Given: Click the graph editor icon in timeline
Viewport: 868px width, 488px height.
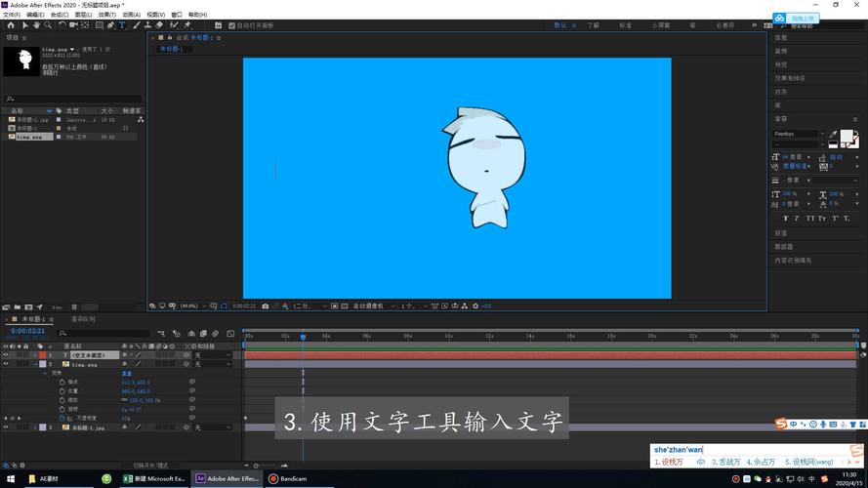Looking at the screenshot, I should tap(230, 334).
